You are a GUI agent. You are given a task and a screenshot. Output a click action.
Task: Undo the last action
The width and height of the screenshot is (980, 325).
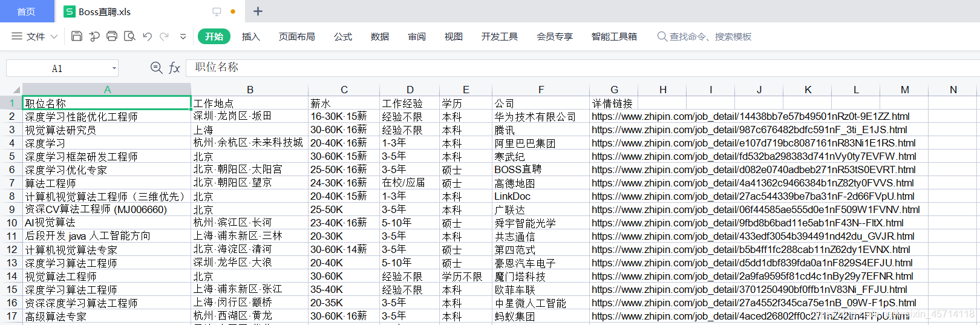147,36
